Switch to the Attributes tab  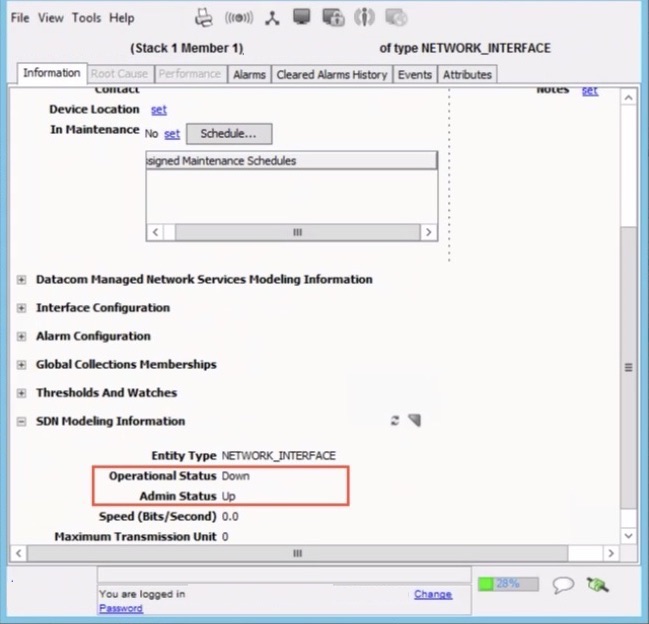click(x=467, y=74)
